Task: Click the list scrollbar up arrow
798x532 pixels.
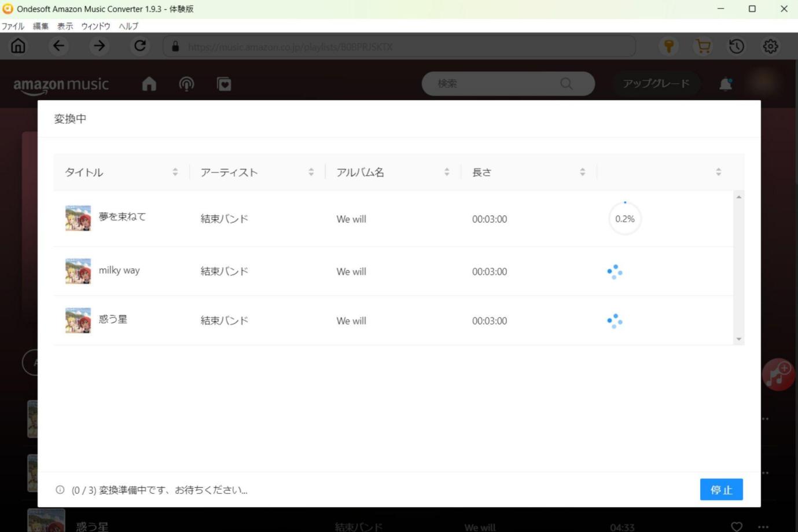Action: coord(738,197)
